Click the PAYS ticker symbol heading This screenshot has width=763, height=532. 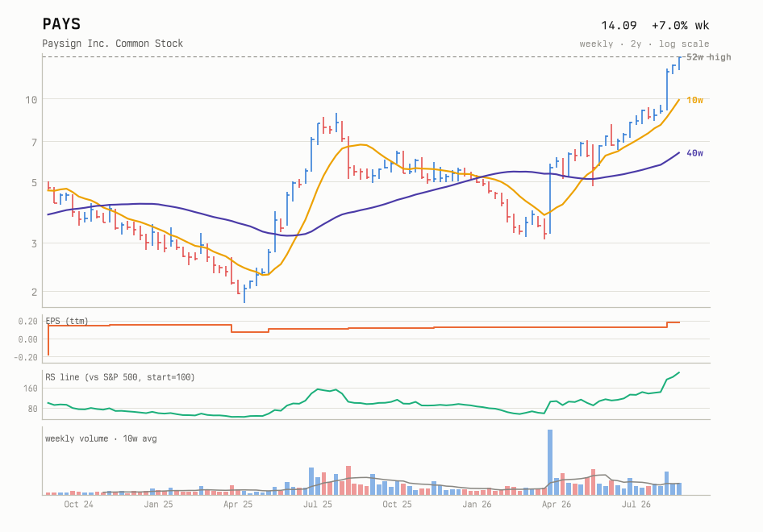tap(61, 24)
